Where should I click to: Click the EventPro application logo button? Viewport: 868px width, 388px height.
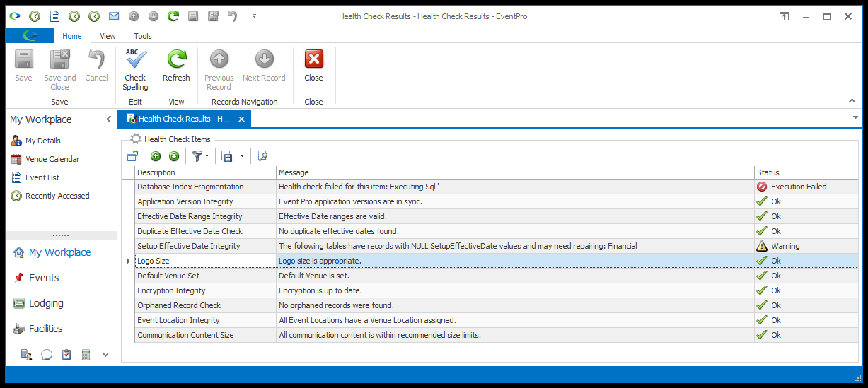coord(30,35)
